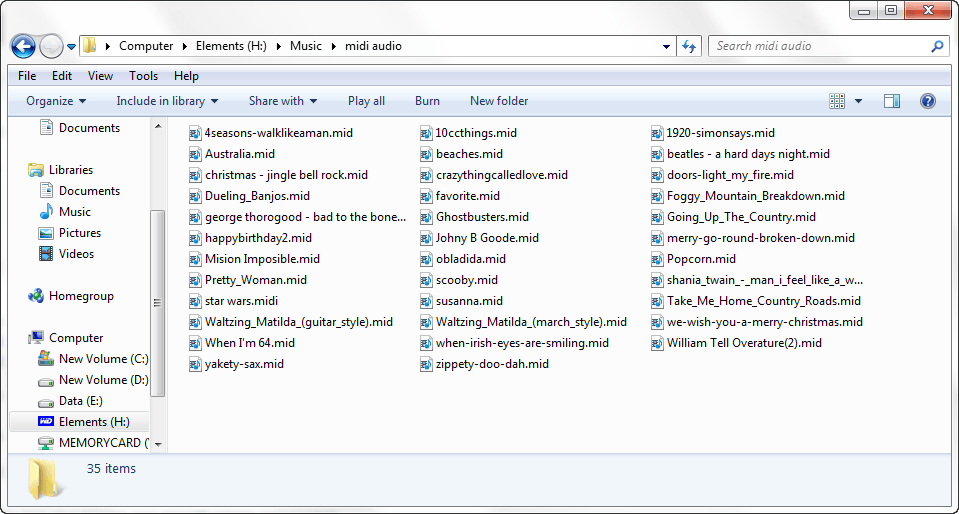Open the Help menu
Screen dimensions: 959x514
click(x=186, y=76)
